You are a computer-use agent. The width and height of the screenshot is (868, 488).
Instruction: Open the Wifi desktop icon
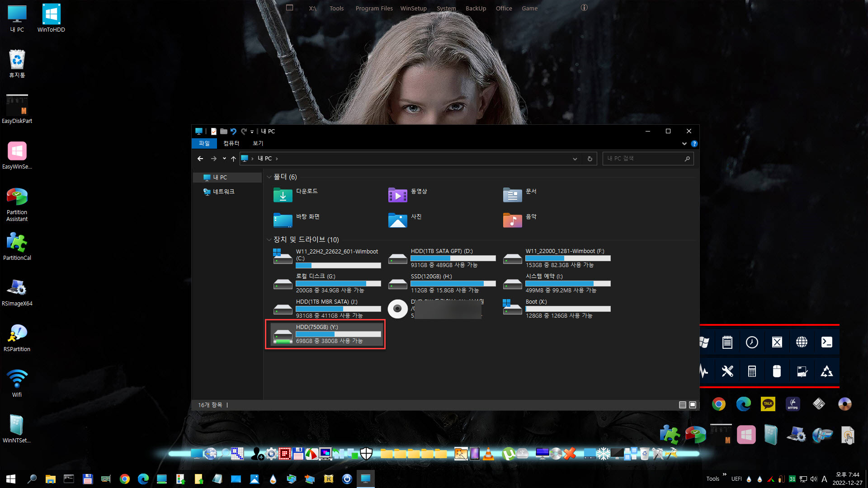point(17,384)
